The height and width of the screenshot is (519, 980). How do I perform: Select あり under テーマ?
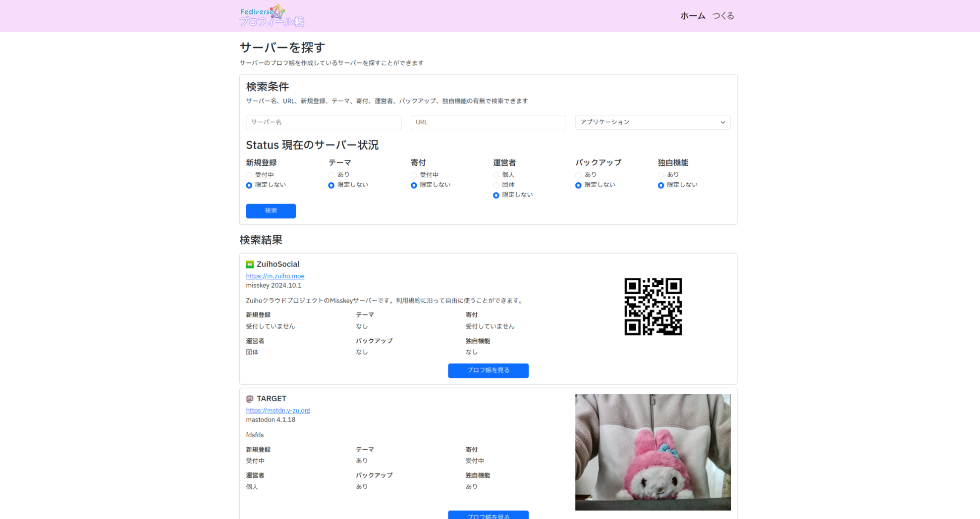pos(331,175)
